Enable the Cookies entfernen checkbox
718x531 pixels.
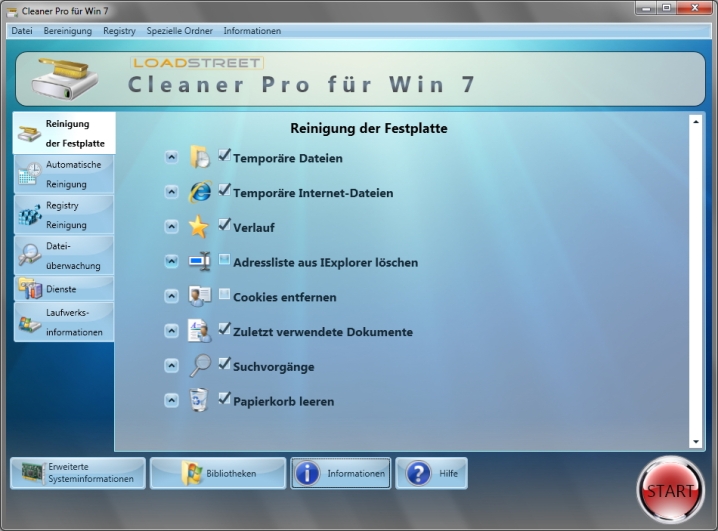(224, 294)
